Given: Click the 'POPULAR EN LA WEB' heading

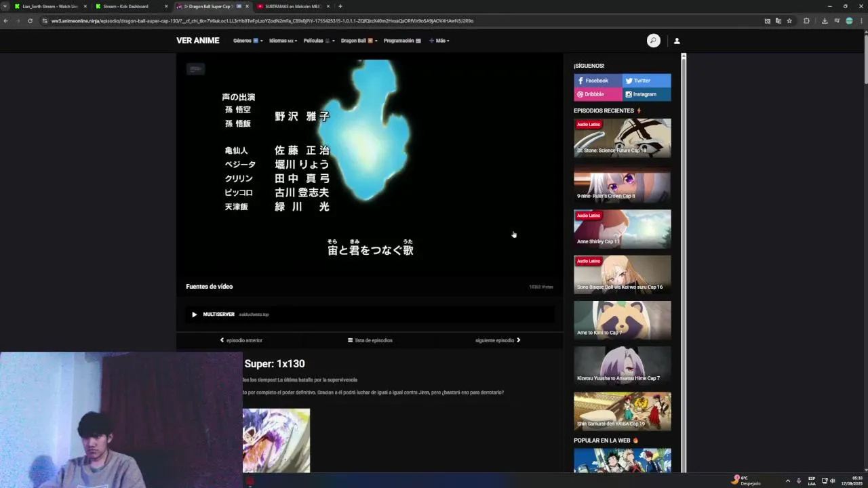Looking at the screenshot, I should click(602, 441).
